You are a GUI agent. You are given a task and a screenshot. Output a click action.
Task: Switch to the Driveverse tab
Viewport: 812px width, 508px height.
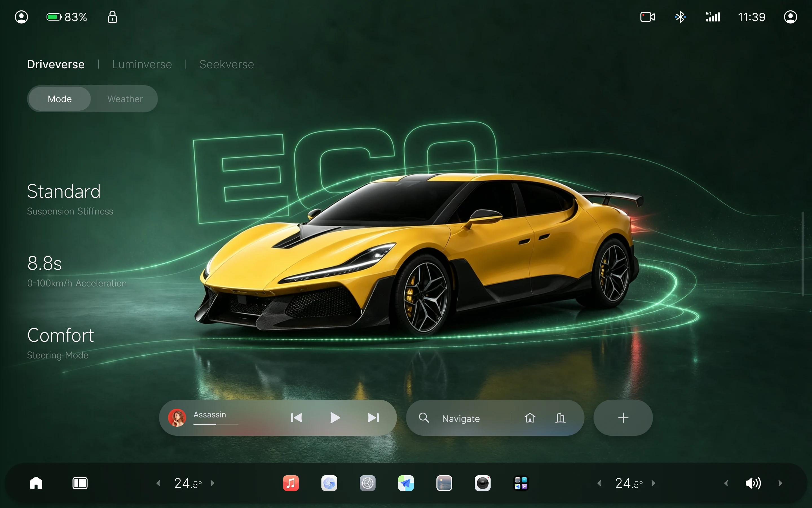(56, 64)
